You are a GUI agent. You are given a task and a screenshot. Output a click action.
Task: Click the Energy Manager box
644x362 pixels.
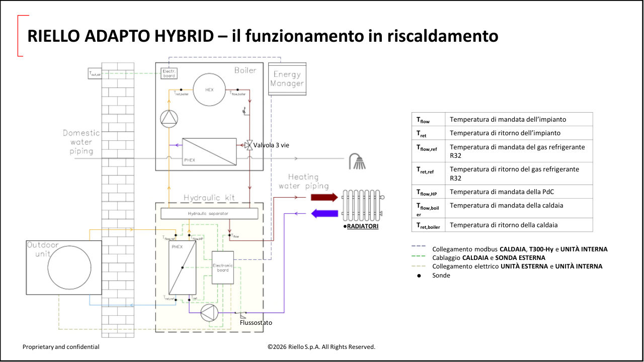point(287,78)
